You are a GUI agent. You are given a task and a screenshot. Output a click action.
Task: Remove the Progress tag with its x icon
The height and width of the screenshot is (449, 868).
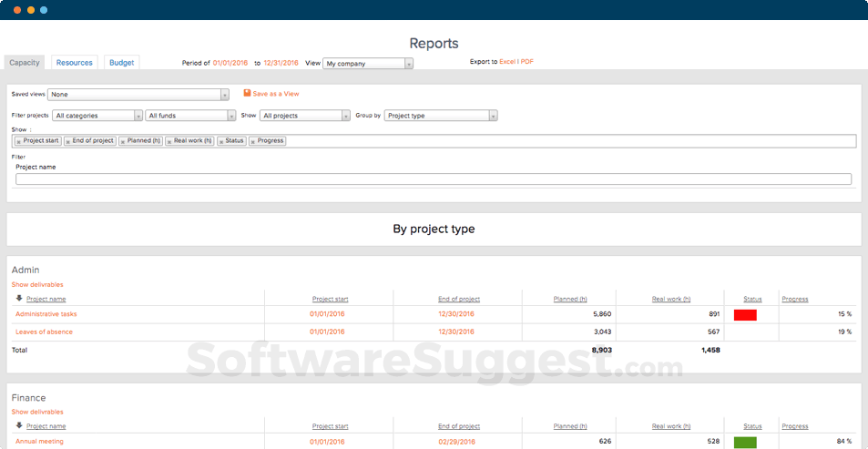tap(254, 141)
